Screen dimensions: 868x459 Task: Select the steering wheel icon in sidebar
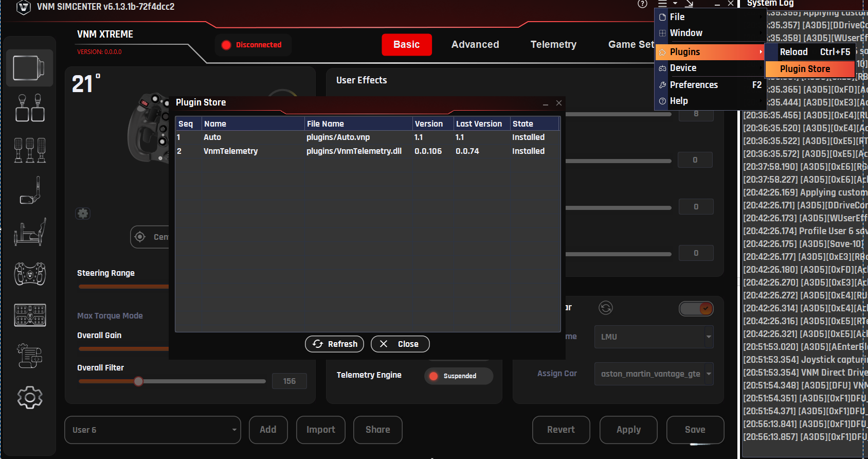[x=30, y=274]
